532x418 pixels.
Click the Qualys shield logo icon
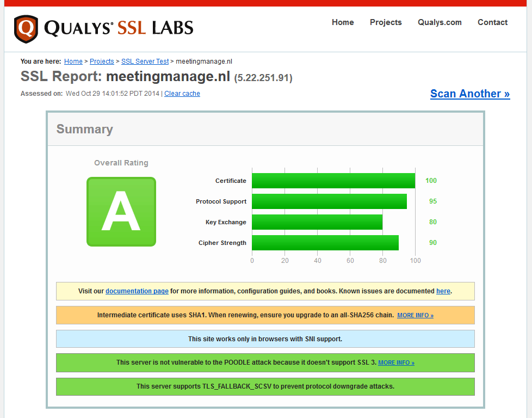point(26,29)
